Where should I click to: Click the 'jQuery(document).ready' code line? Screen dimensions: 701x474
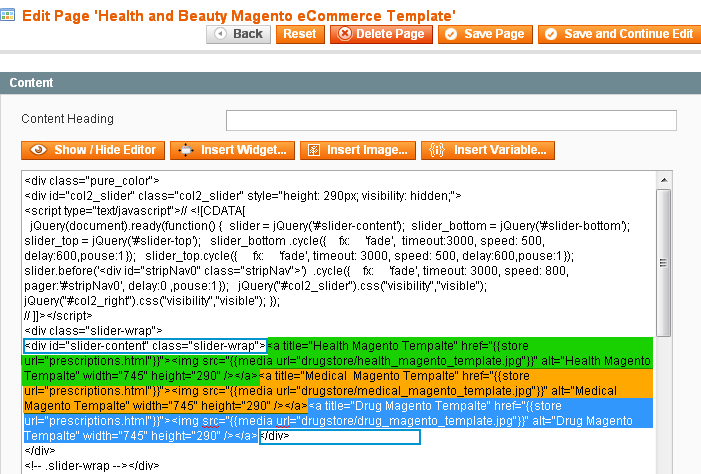coord(330,226)
